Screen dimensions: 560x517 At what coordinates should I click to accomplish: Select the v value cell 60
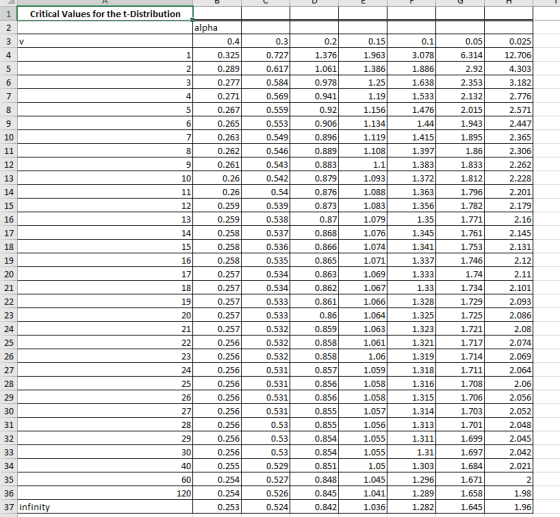(x=105, y=479)
